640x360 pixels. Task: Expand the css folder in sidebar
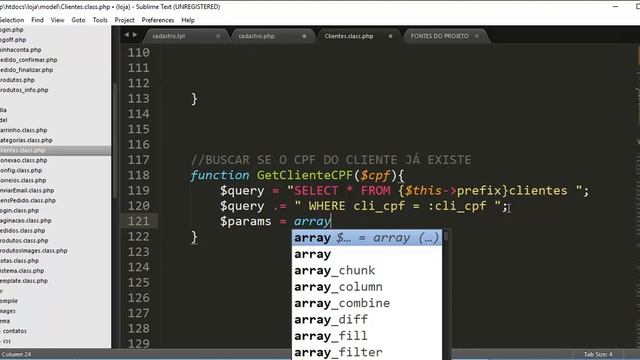[x=7, y=341]
